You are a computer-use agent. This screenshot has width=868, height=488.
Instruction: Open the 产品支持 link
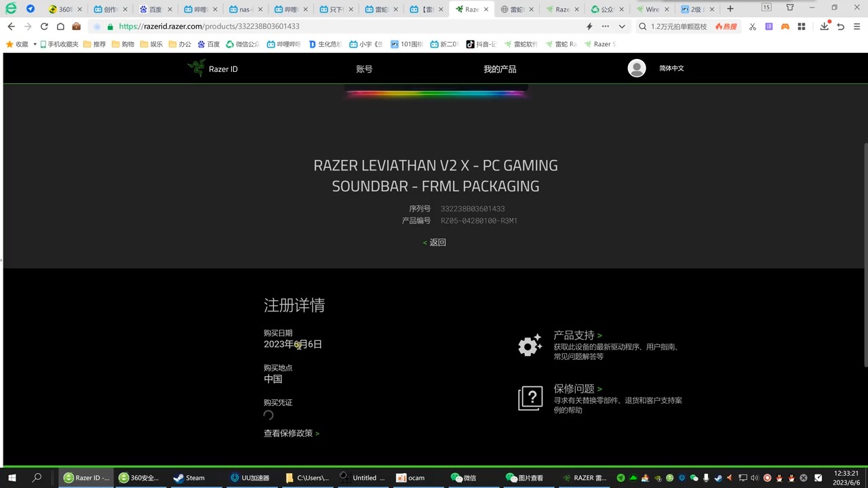tap(578, 335)
